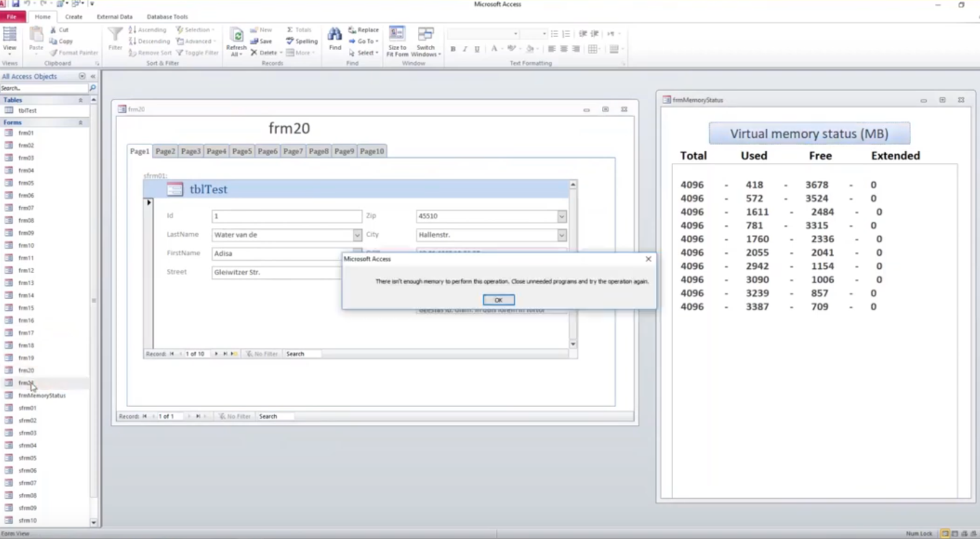Open the LastName combo box dropdown arrow
Screen dimensions: 980x539
click(357, 235)
